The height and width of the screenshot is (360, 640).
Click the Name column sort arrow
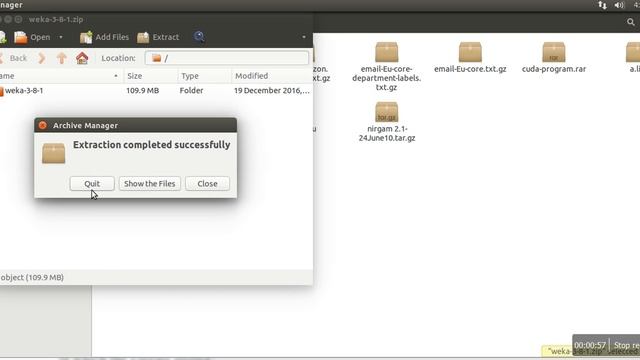116,76
